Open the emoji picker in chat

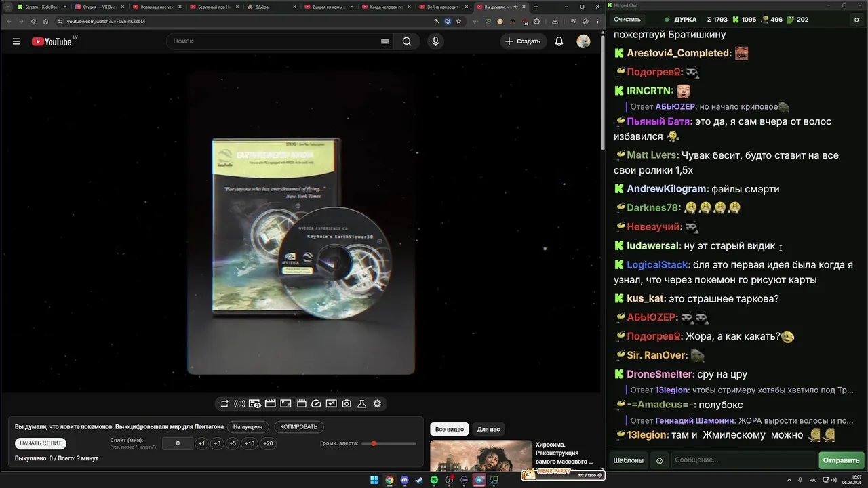[x=659, y=461]
